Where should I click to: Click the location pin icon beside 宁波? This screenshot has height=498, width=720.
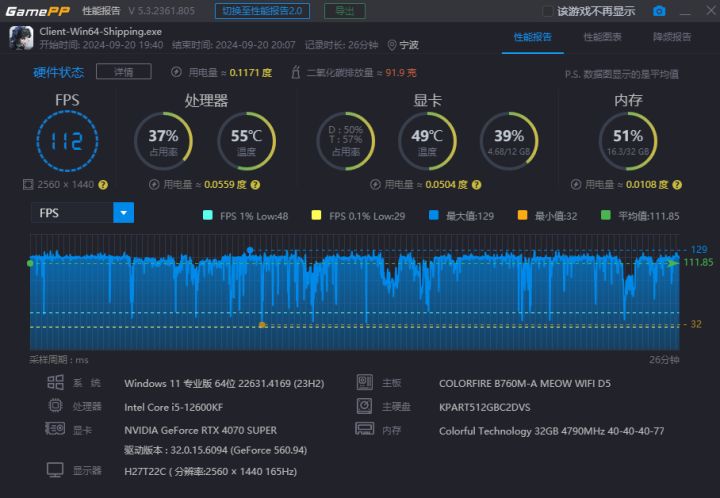392,45
